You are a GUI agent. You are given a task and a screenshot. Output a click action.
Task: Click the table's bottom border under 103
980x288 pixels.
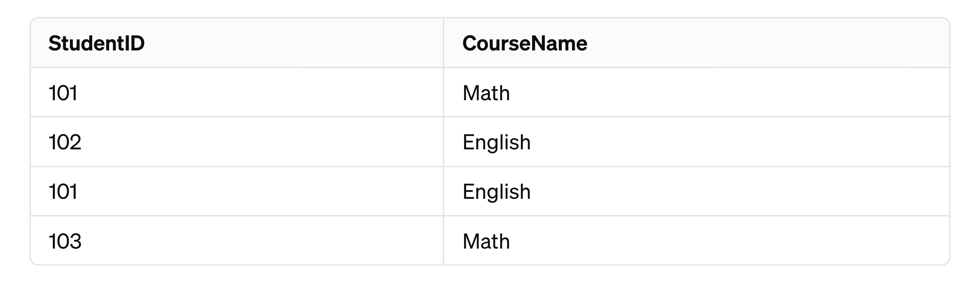point(237,265)
